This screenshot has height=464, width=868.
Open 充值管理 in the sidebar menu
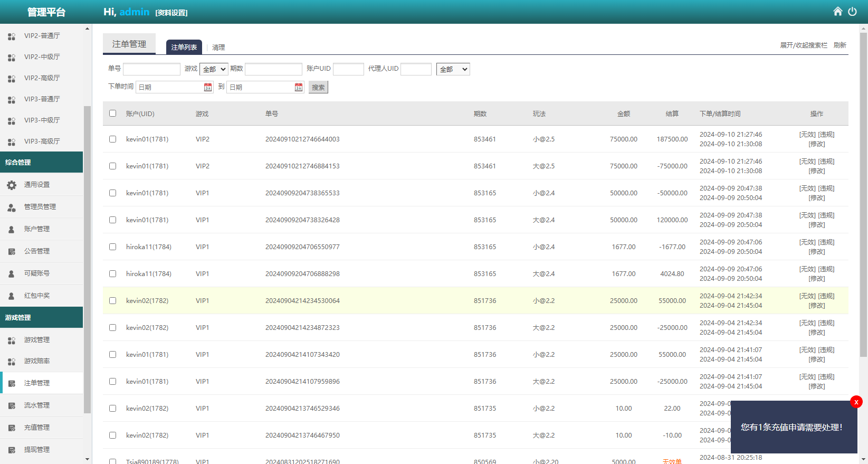point(37,428)
